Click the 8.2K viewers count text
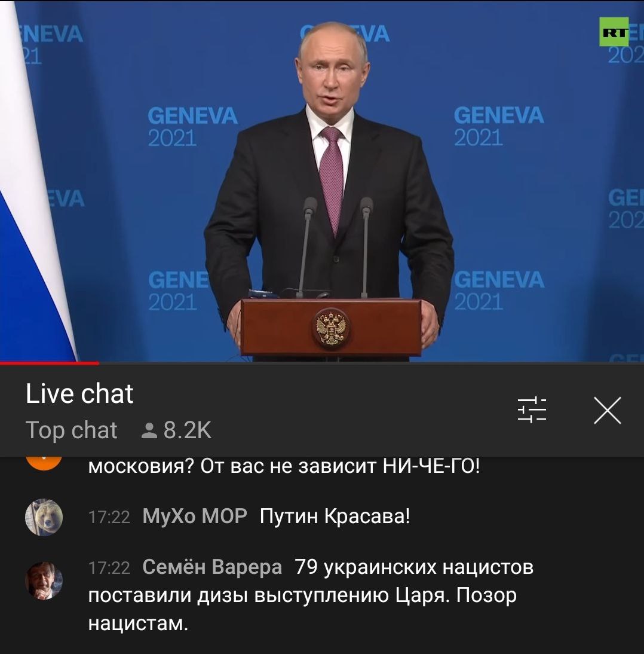Image resolution: width=644 pixels, height=654 pixels. coord(188,430)
